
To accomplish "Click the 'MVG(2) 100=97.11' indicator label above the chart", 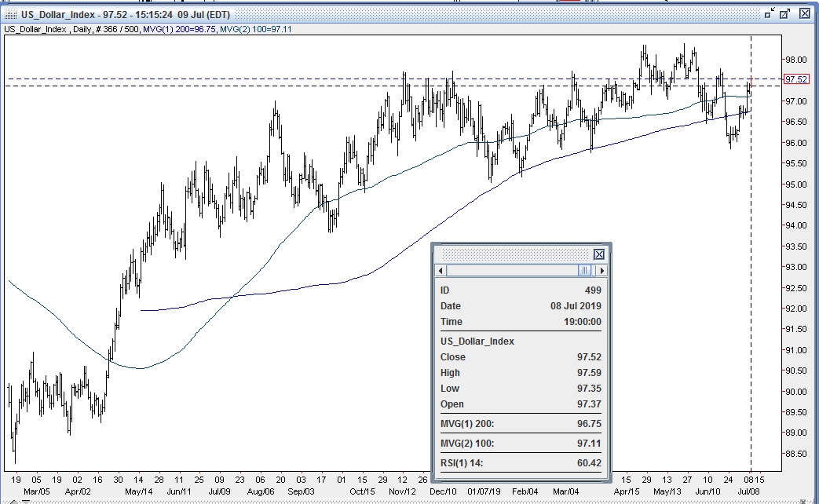I will pyautogui.click(x=256, y=29).
